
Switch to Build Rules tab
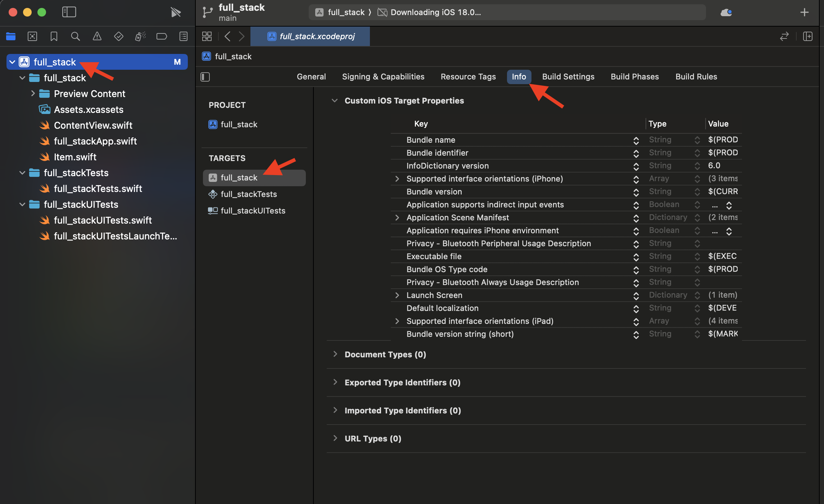point(696,77)
